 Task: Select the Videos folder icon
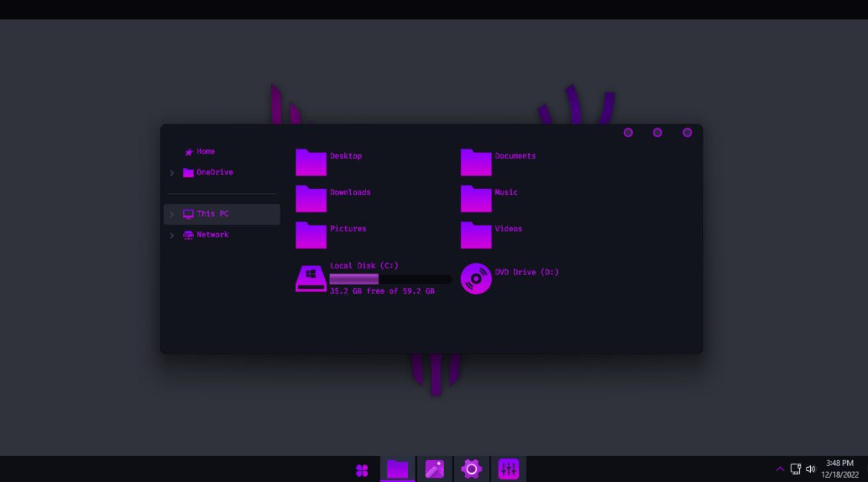click(x=476, y=235)
